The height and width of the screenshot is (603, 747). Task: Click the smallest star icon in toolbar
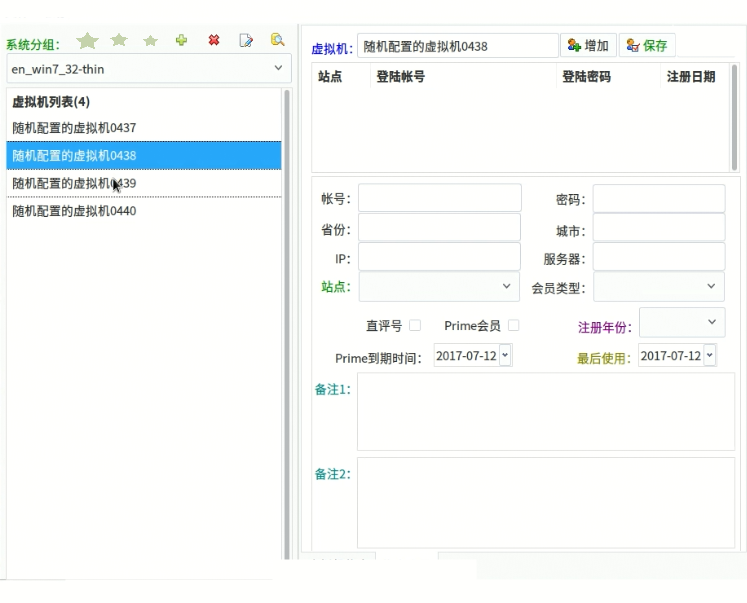pos(151,41)
